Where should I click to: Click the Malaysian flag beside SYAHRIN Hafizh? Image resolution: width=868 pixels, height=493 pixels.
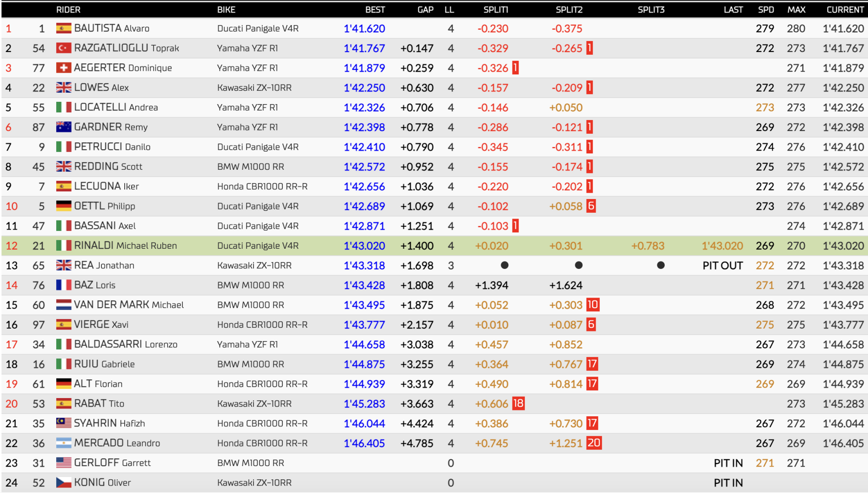coord(64,423)
